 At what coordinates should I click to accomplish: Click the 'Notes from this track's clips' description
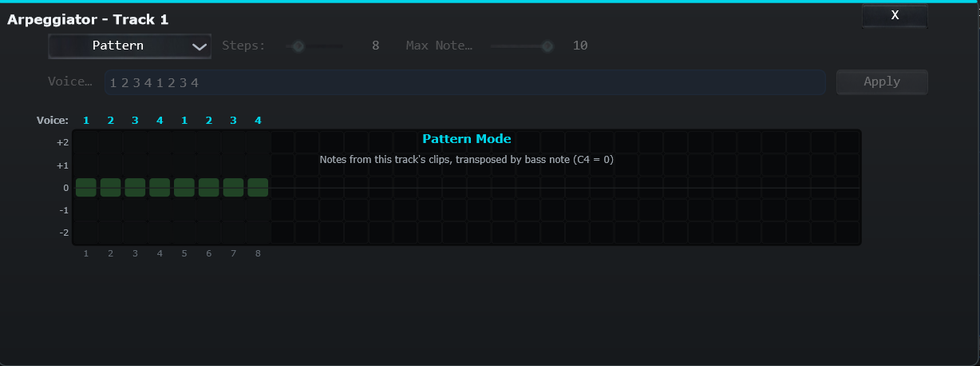[x=467, y=160]
